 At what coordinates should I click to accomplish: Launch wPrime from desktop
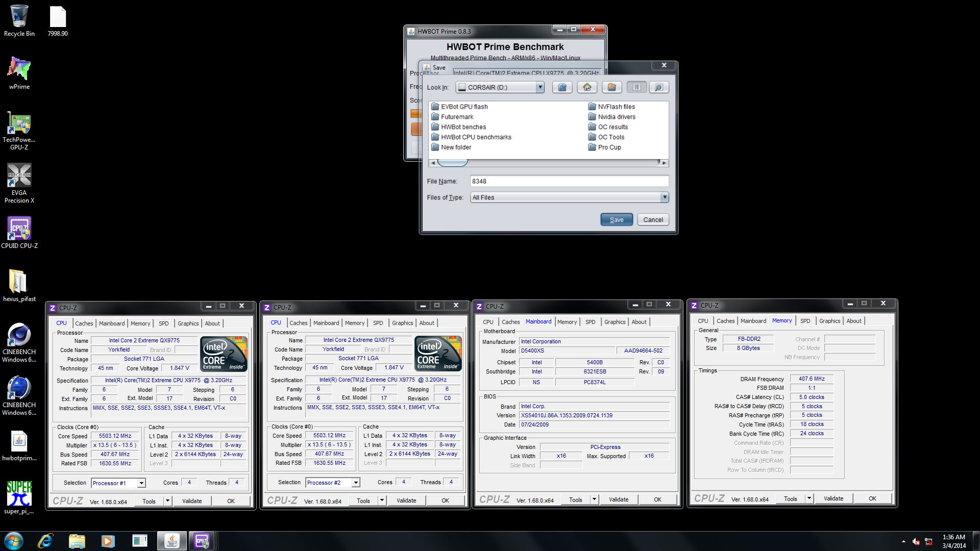tap(19, 73)
